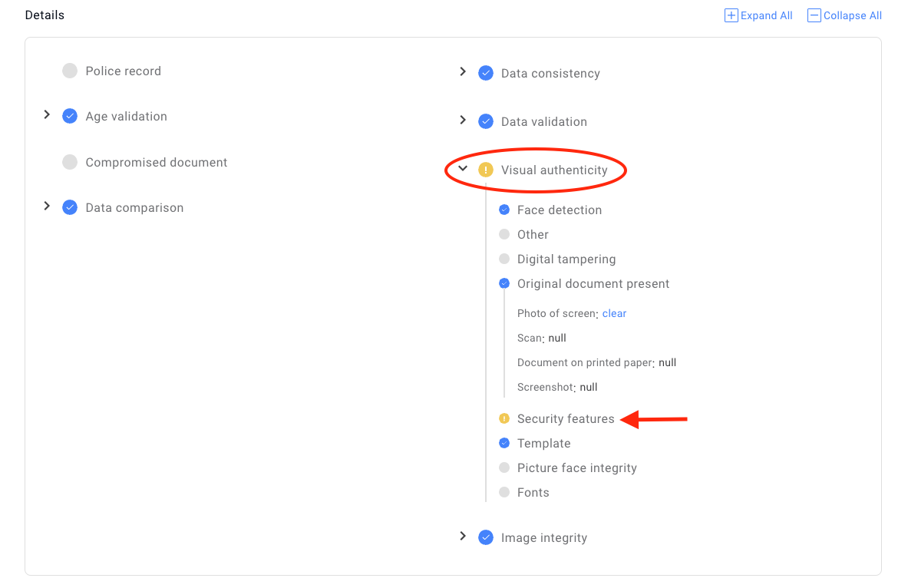The width and height of the screenshot is (908, 588).
Task: Select the Picture face integrity label
Action: [x=576, y=468]
